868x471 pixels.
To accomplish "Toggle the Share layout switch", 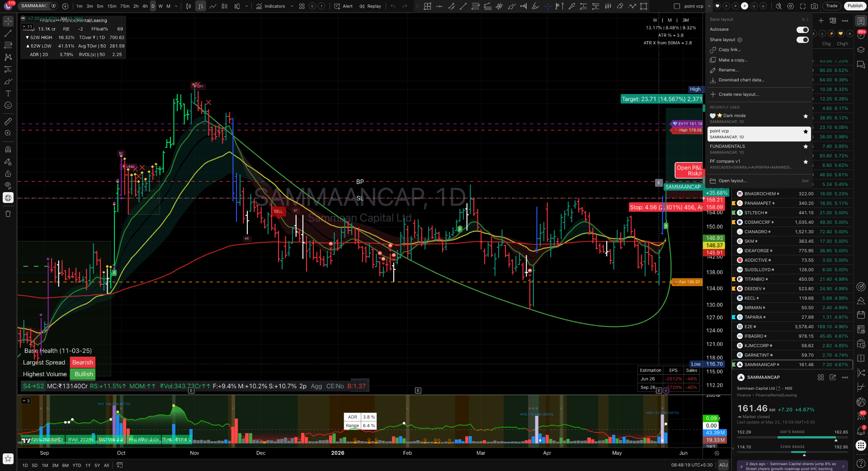I will (802, 40).
